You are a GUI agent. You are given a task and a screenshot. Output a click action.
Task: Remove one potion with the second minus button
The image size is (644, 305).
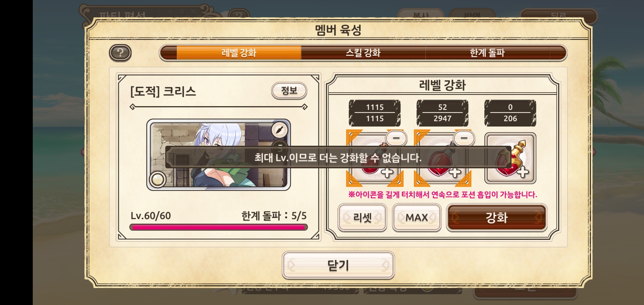pyautogui.click(x=464, y=138)
